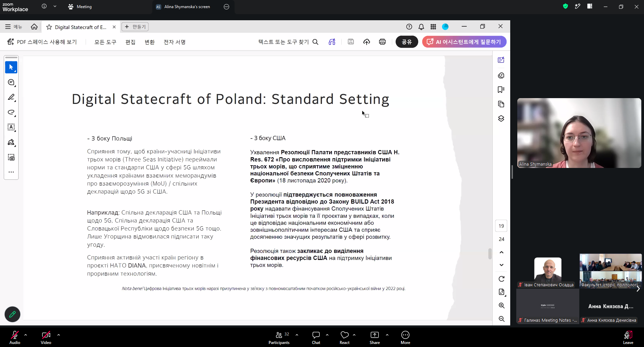This screenshot has height=347, width=644.
Task: Upload the document to cloud
Action: 367,42
